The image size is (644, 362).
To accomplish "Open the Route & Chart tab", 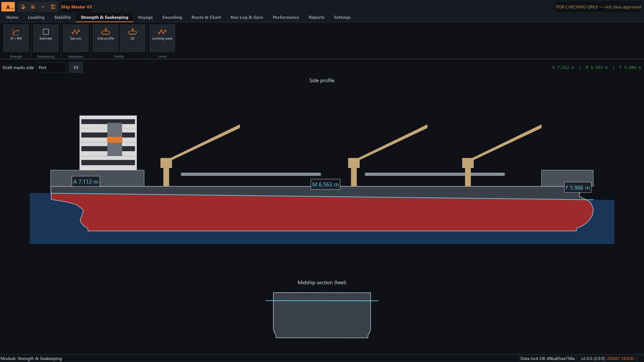I will point(206,17).
